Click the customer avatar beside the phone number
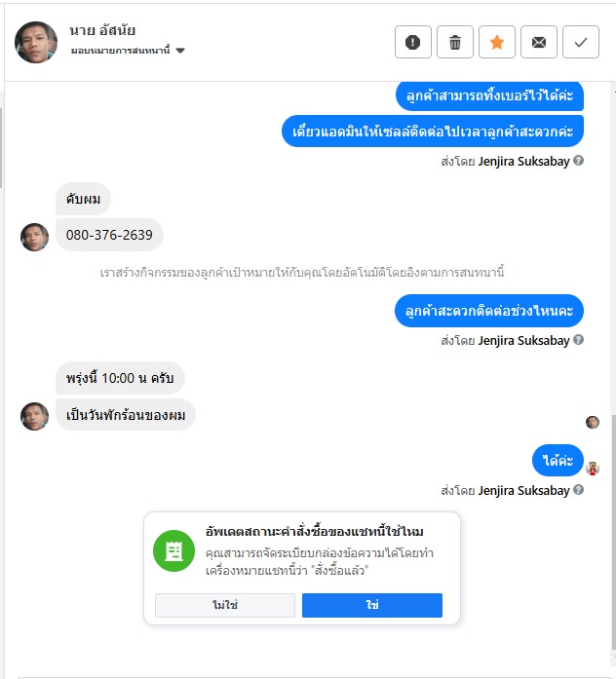 click(35, 237)
